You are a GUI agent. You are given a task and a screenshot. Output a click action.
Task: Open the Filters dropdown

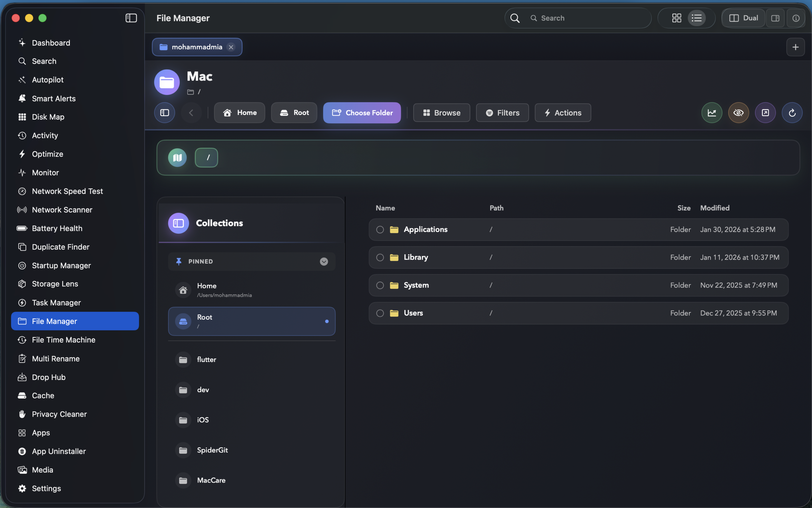click(502, 113)
